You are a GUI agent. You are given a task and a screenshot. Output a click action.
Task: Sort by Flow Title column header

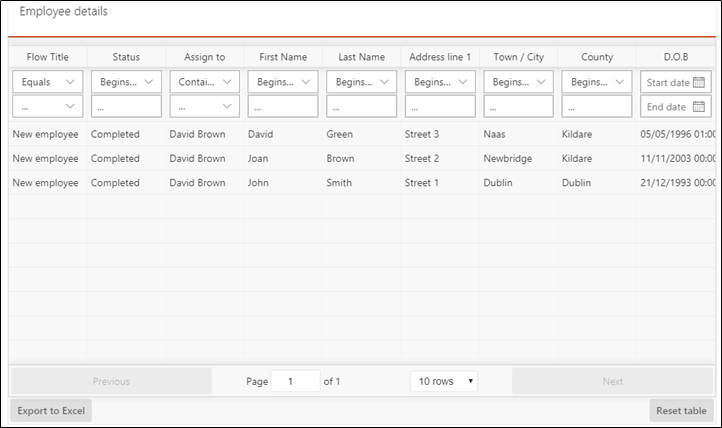[x=47, y=57]
